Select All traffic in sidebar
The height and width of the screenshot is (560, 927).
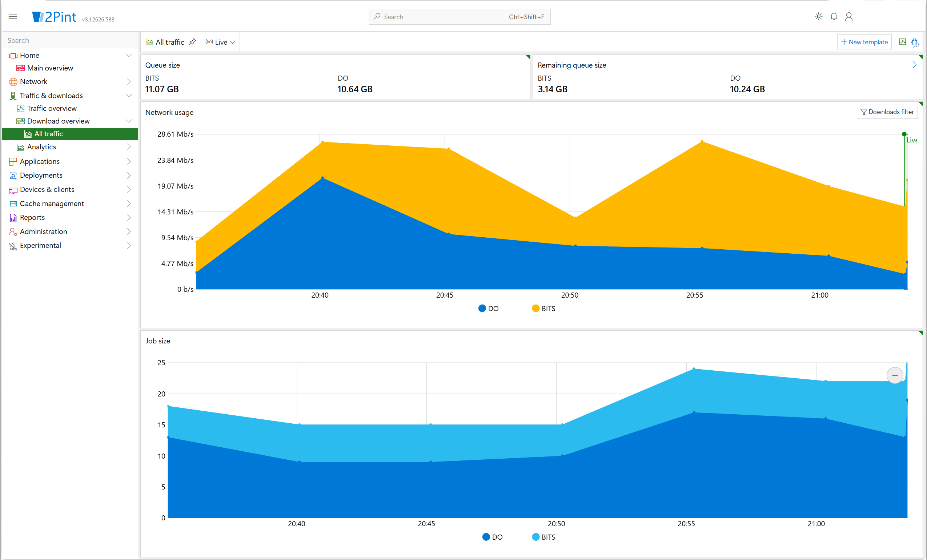pyautogui.click(x=69, y=134)
